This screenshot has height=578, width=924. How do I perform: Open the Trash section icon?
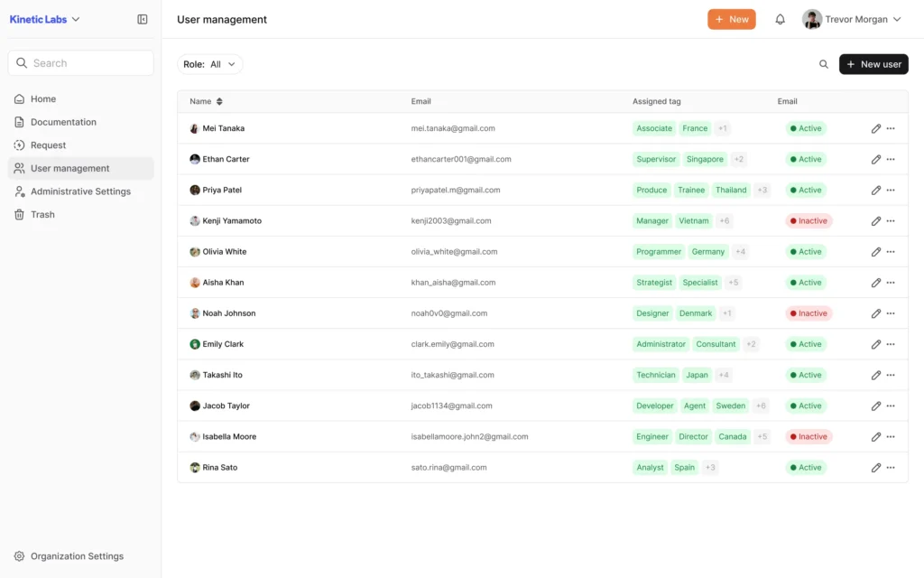pos(21,214)
